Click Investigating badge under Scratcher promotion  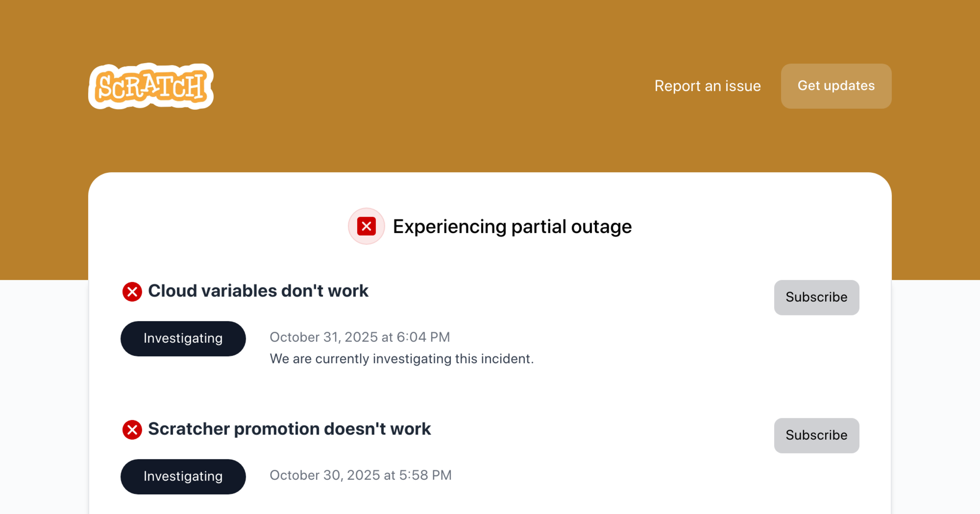pyautogui.click(x=183, y=476)
